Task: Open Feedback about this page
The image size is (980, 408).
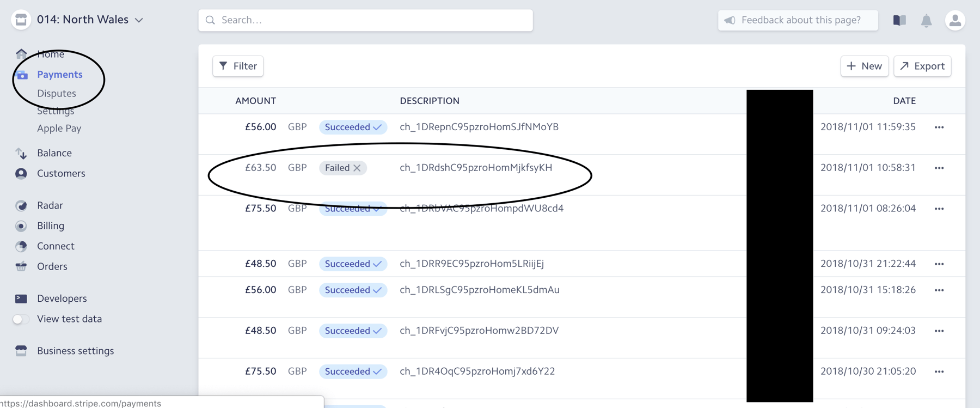Action: point(798,20)
